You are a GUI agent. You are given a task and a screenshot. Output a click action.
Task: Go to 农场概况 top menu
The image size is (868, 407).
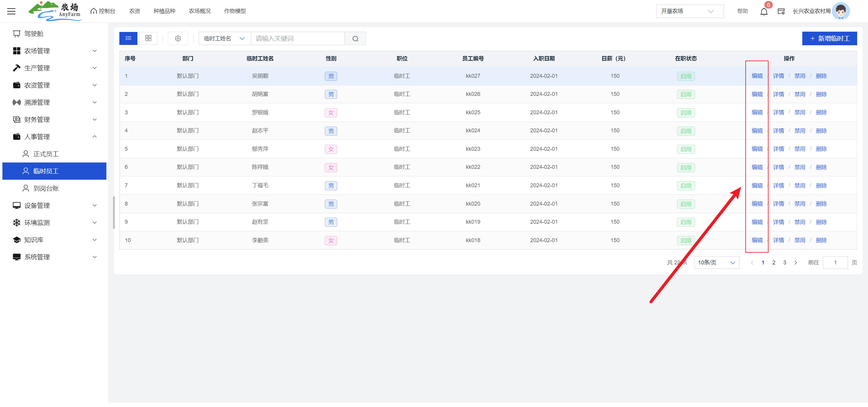tap(200, 11)
